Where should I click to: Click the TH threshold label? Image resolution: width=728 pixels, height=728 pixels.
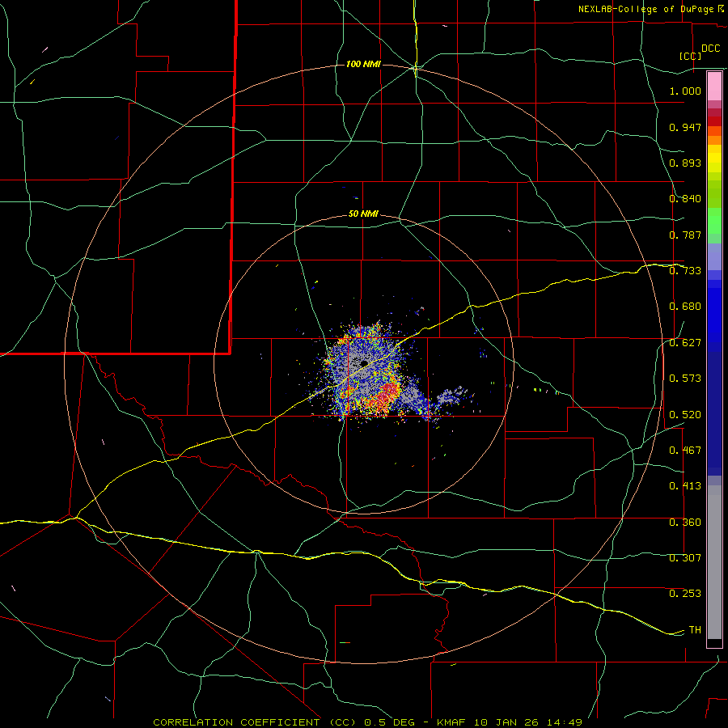click(695, 630)
